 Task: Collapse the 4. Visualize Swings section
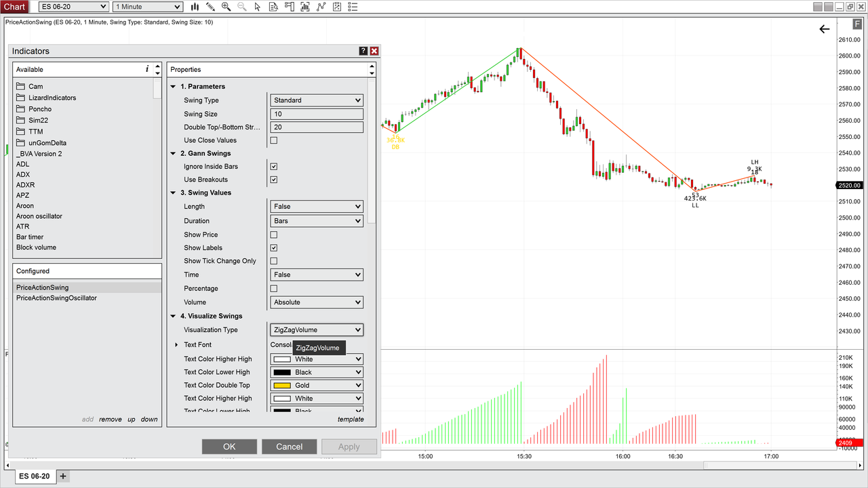pos(173,316)
